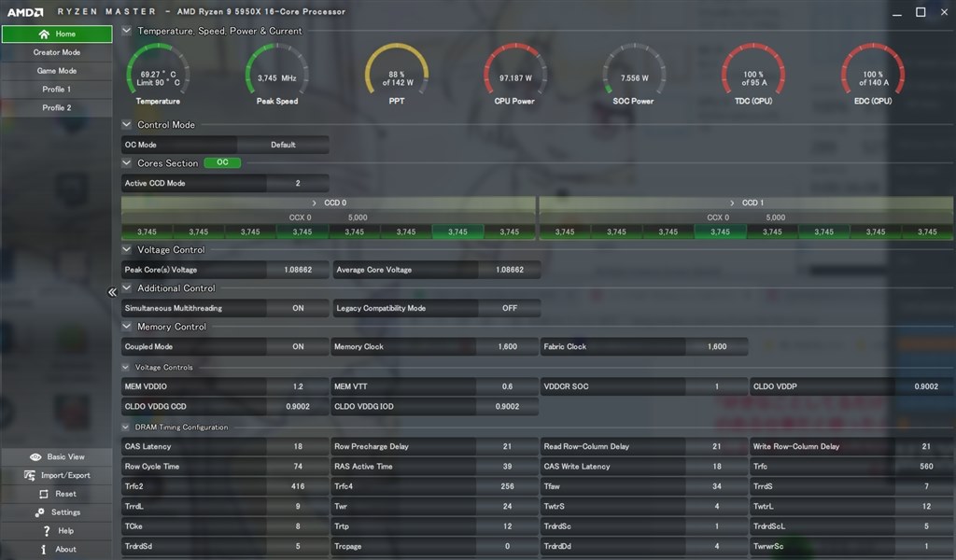Click the Fabric Clock value 1,600
The width and height of the screenshot is (956, 560).
[717, 346]
